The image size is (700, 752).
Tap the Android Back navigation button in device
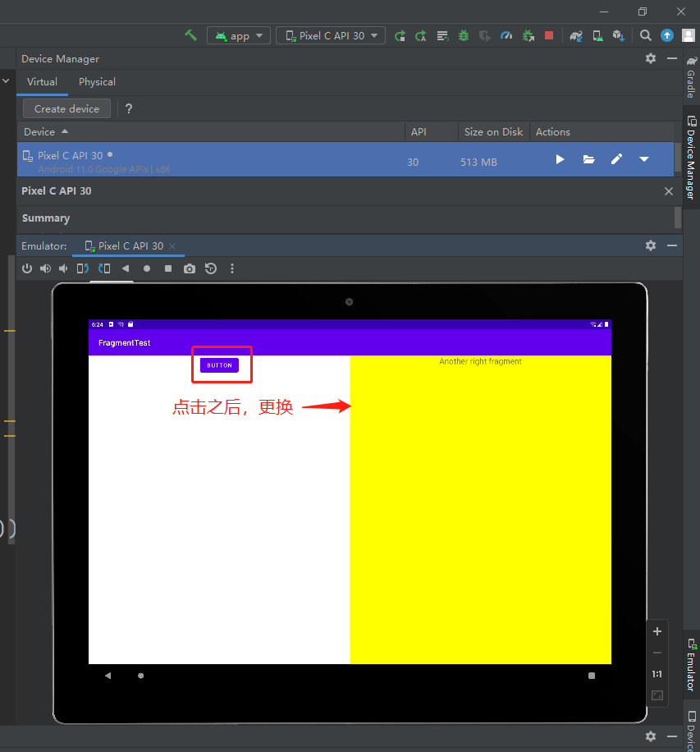click(x=108, y=676)
